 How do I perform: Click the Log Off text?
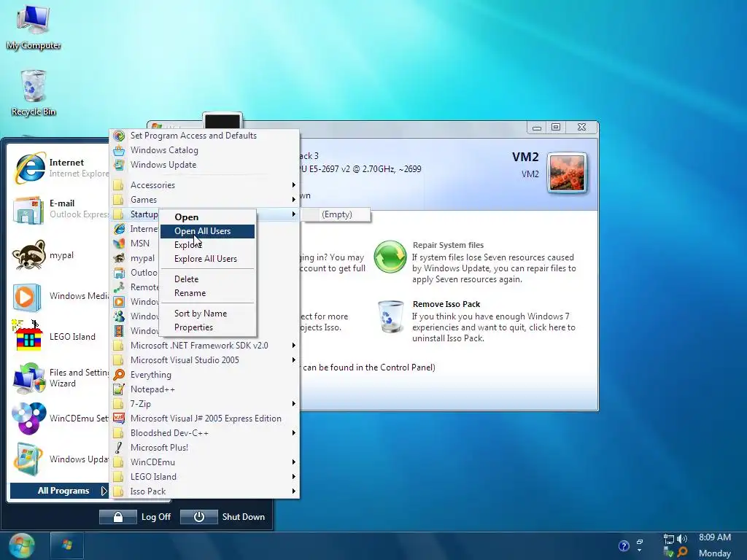click(x=156, y=517)
